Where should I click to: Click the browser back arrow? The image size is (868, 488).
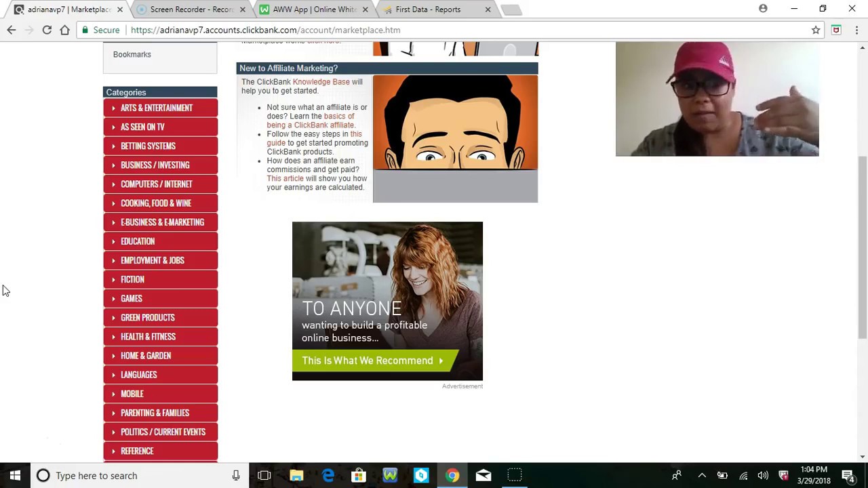click(x=12, y=30)
